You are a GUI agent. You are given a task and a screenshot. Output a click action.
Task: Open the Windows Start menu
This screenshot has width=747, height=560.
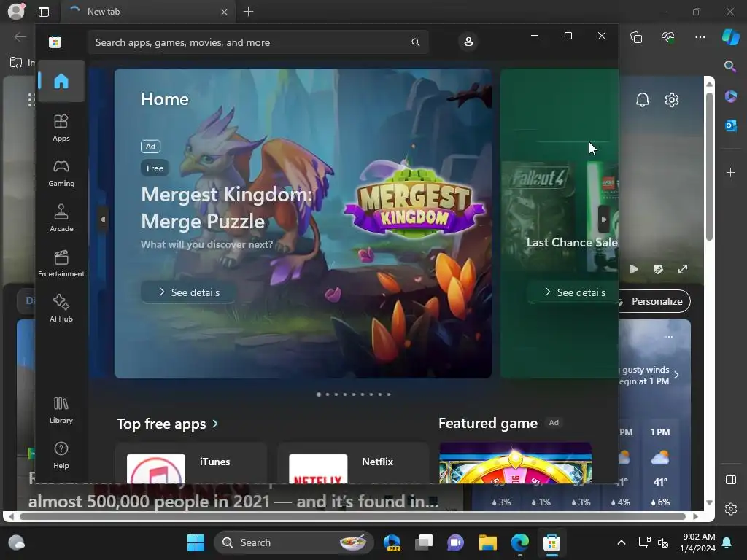tap(196, 542)
